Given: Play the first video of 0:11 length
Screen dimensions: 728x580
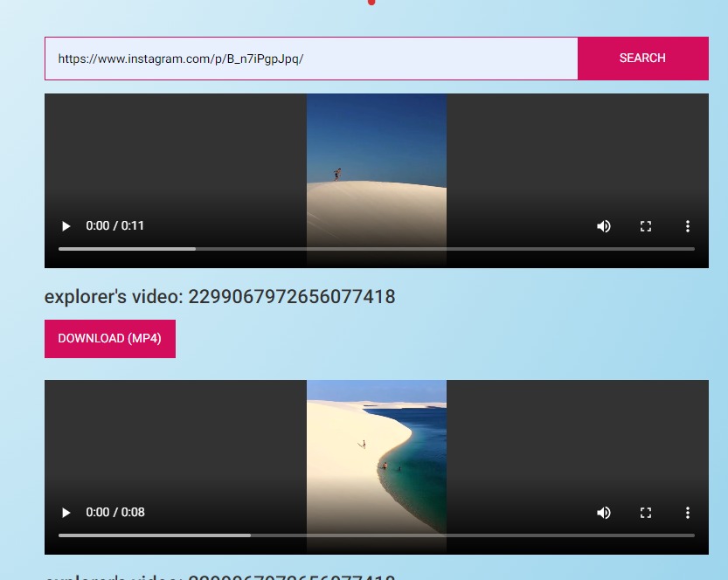Looking at the screenshot, I should tap(66, 226).
